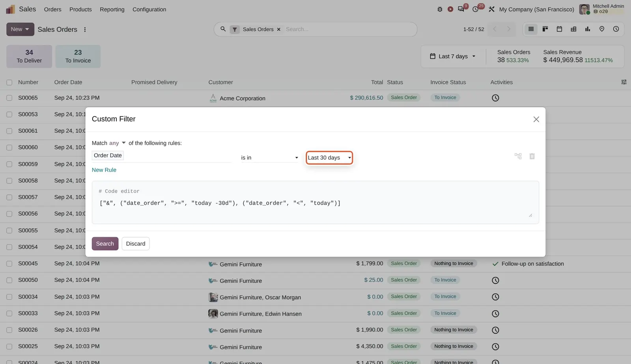Sort by Invoice Status column header

coord(448,82)
